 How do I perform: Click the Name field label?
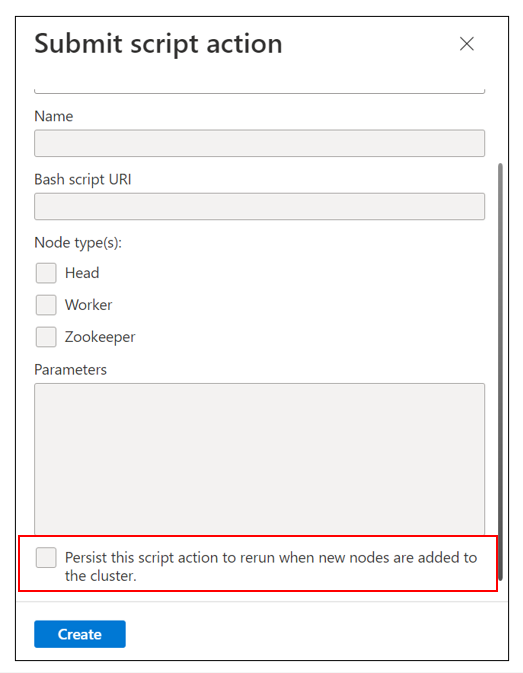pos(54,116)
